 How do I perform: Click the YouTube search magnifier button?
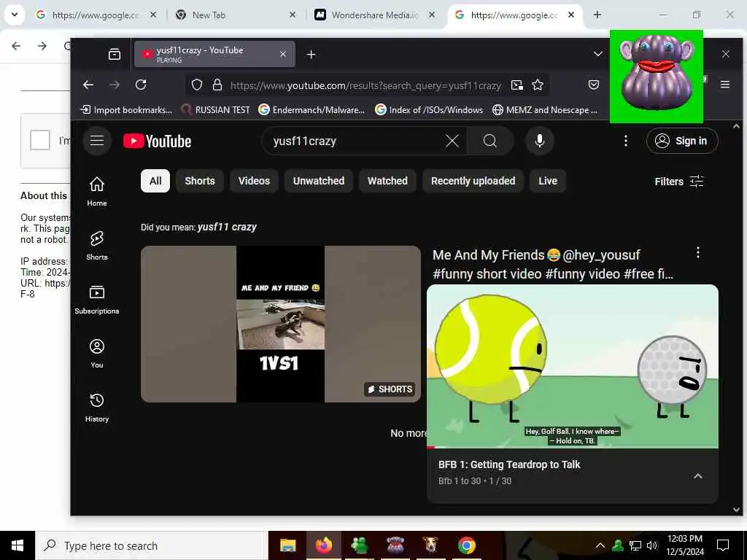(x=490, y=141)
